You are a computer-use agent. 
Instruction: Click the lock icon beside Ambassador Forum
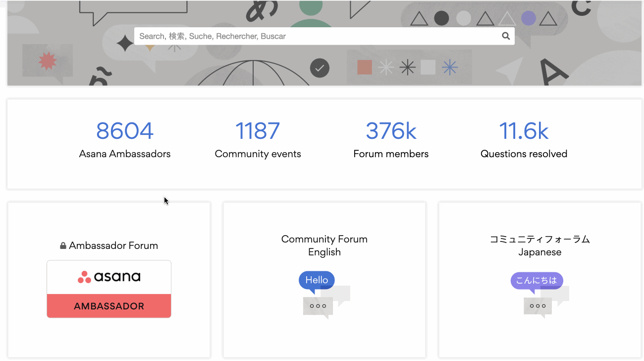pos(63,245)
